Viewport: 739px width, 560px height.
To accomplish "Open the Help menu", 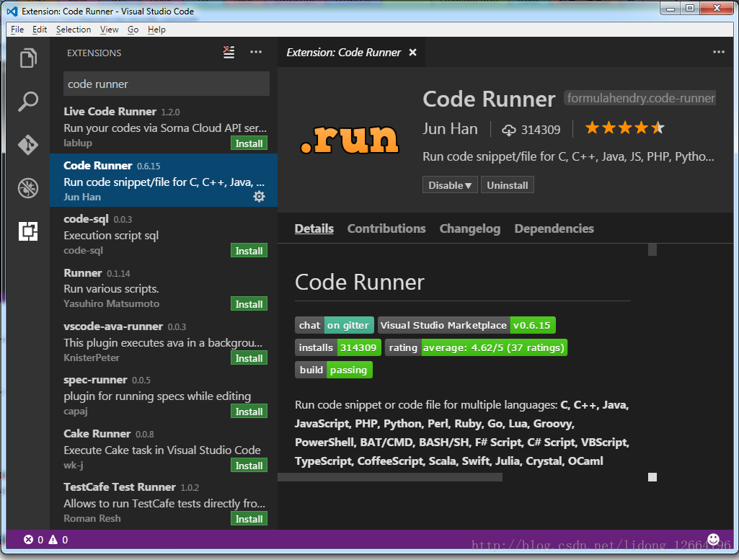I will point(156,30).
